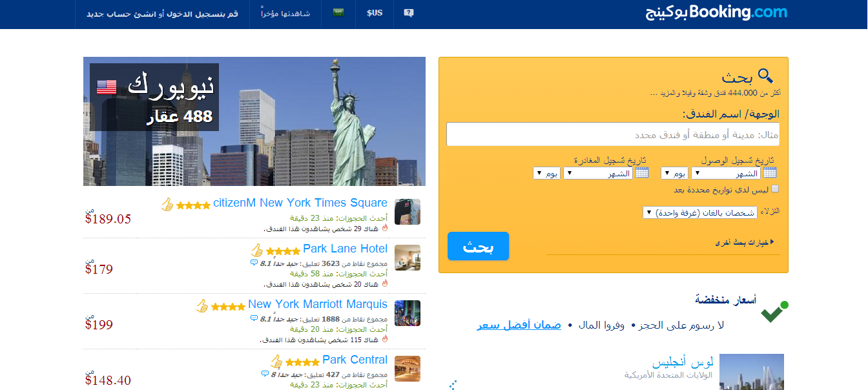
Task: Open check-in calendar icon
Action: (x=770, y=172)
